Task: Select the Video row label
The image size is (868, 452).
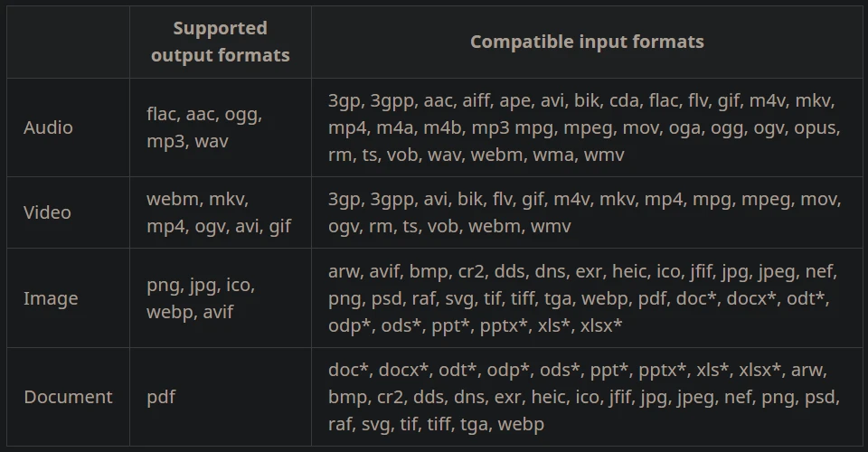Action: click(x=47, y=212)
